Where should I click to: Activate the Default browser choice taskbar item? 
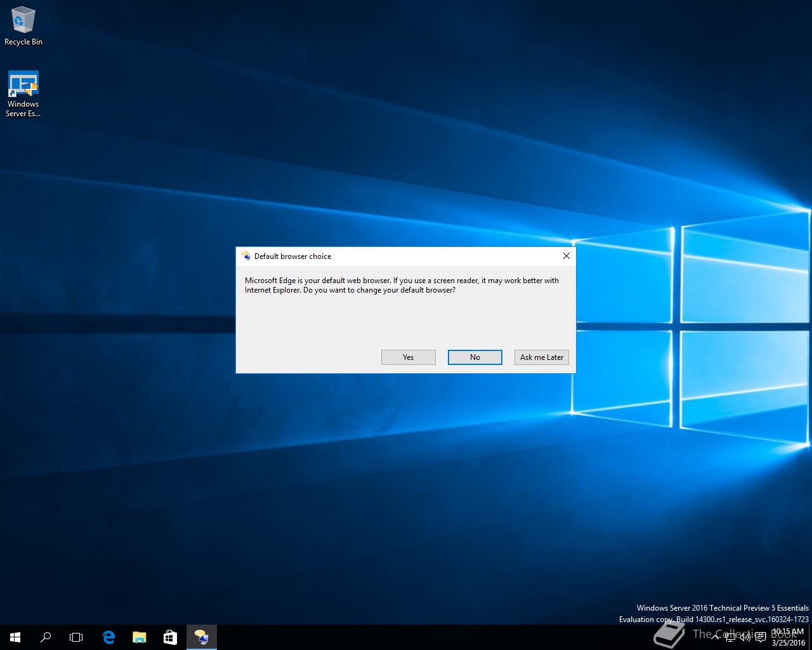[202, 637]
